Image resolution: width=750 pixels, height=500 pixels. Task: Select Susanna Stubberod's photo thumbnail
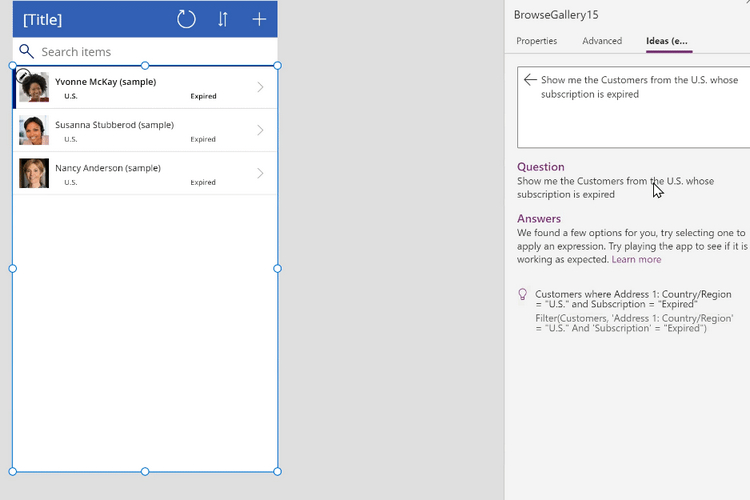34,130
